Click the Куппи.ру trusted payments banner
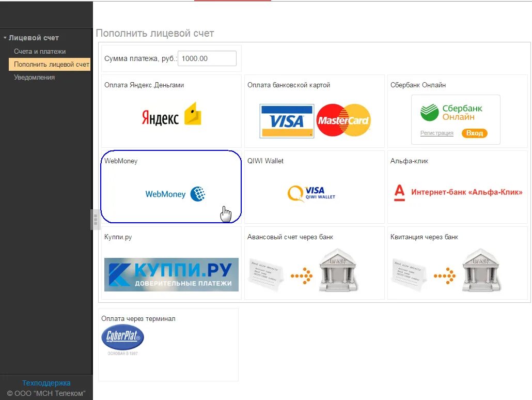The height and width of the screenshot is (400, 532). [x=171, y=275]
